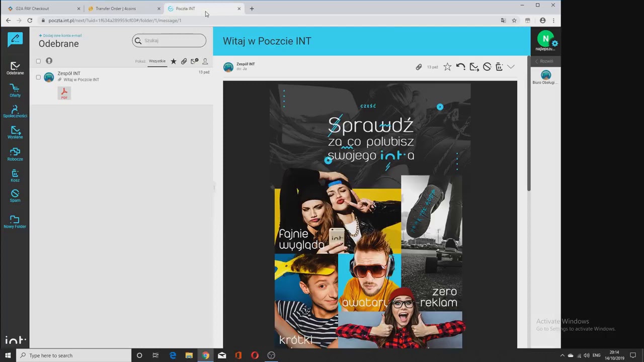Click the welcome email banner image
Screen dimensions: 644x362
(x=370, y=215)
